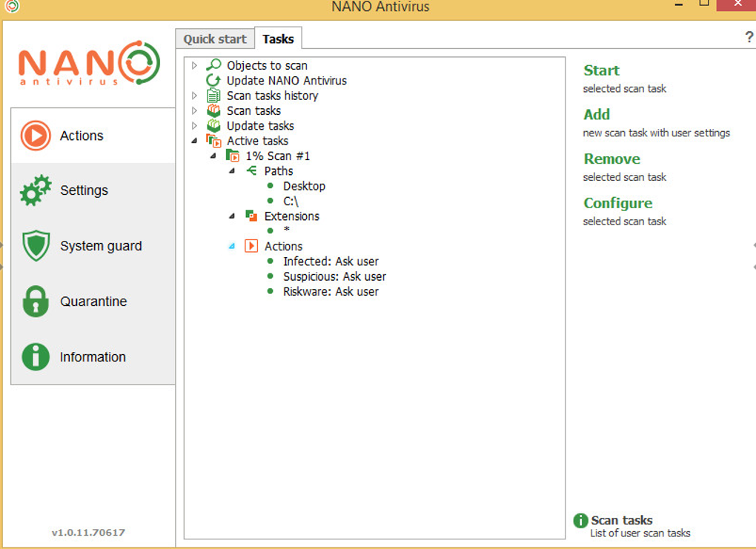Screen dimensions: 756x549
Task: Select the 1% Scan #1 task
Action: coord(278,156)
